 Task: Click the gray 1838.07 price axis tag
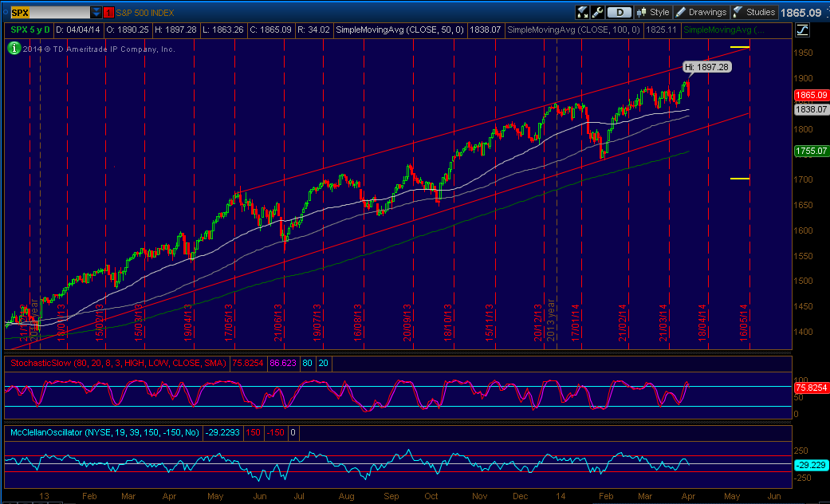click(811, 109)
